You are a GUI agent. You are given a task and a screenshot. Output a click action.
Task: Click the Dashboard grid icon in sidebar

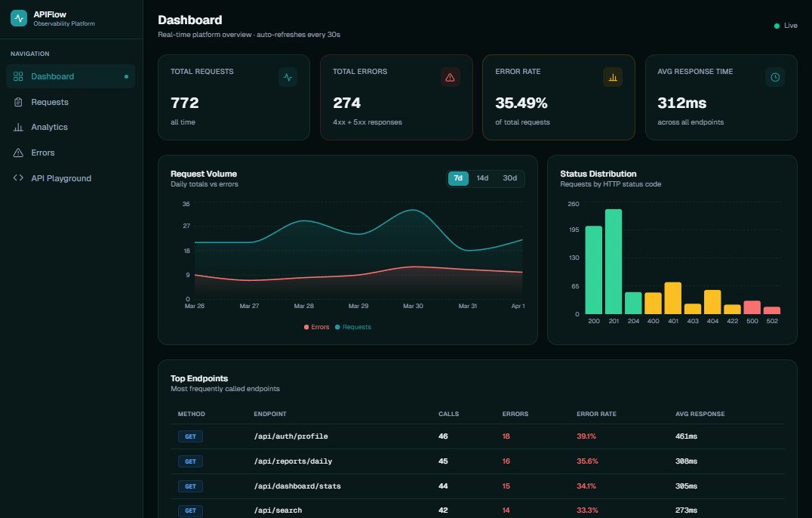(18, 77)
